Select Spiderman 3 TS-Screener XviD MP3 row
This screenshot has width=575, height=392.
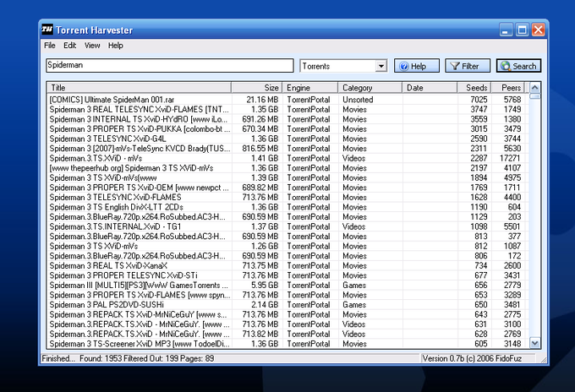[x=289, y=344]
